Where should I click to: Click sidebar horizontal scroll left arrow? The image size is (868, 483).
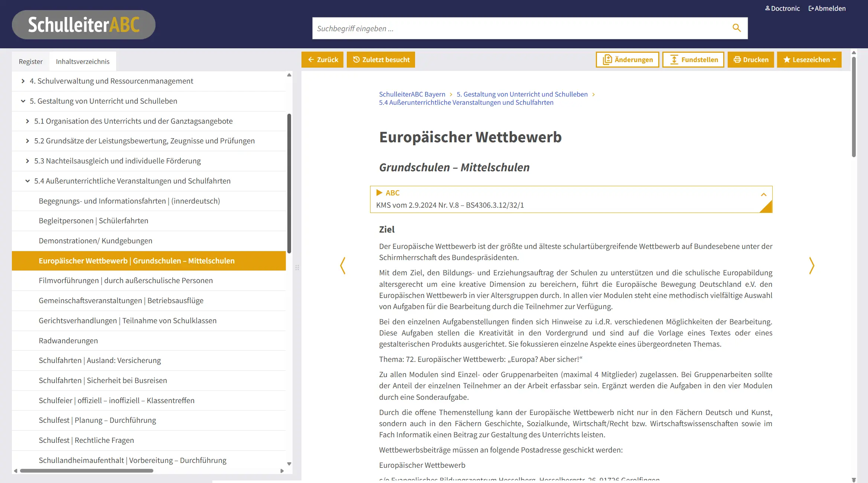16,471
